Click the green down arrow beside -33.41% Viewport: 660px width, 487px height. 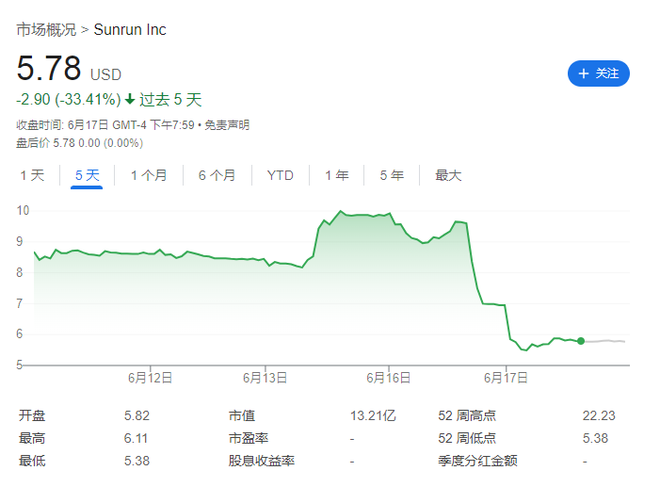tap(130, 99)
